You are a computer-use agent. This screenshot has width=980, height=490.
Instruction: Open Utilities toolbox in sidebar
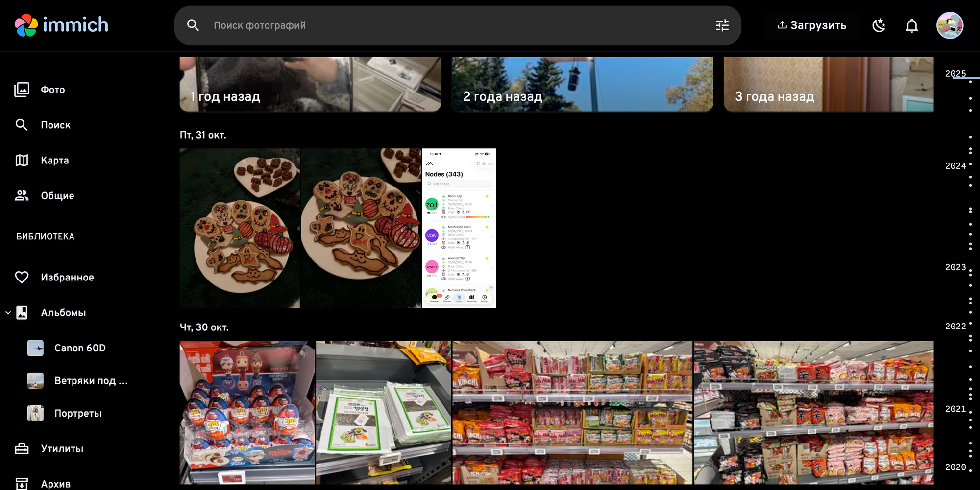tap(22, 448)
